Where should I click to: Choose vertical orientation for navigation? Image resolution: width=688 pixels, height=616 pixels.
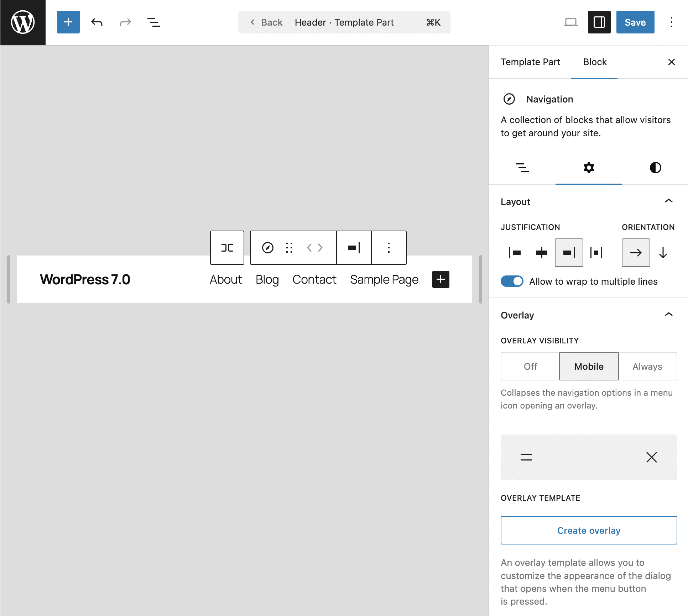point(663,253)
